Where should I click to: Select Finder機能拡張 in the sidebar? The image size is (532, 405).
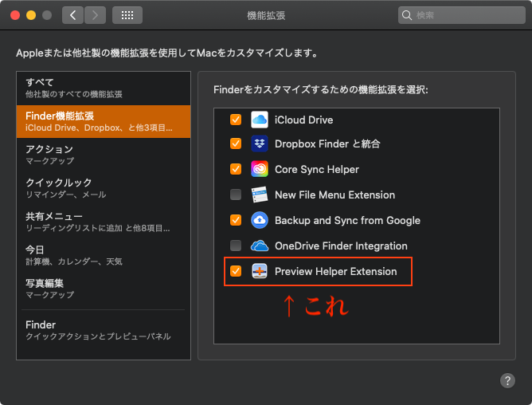(x=104, y=122)
